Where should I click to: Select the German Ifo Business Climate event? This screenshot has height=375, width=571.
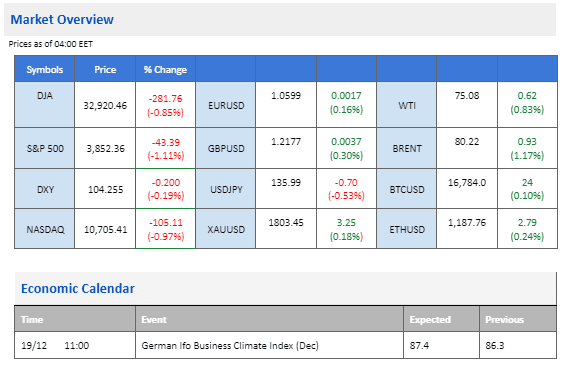point(230,345)
